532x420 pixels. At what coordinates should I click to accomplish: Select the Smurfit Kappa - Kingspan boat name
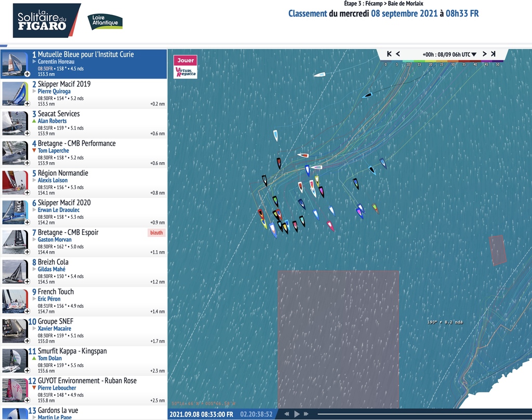(72, 351)
